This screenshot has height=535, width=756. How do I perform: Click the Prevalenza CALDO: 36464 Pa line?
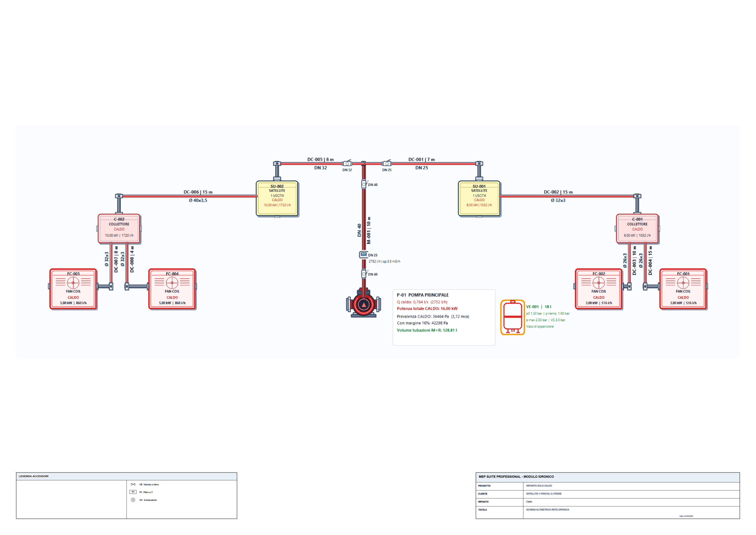(x=433, y=316)
